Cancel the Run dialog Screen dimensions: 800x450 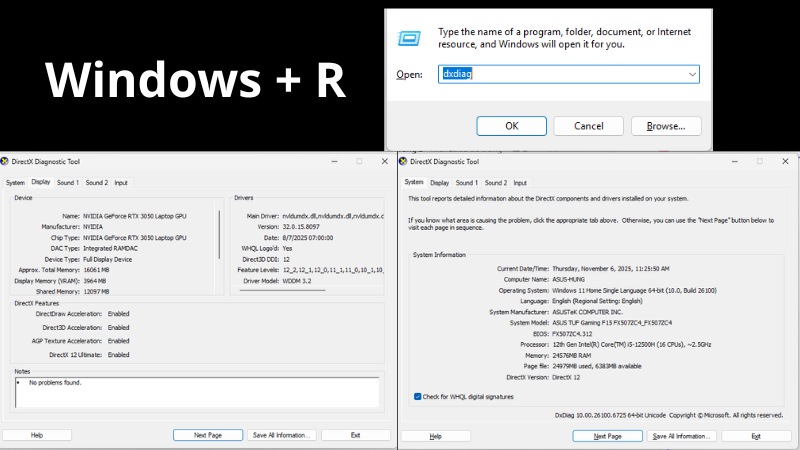589,126
